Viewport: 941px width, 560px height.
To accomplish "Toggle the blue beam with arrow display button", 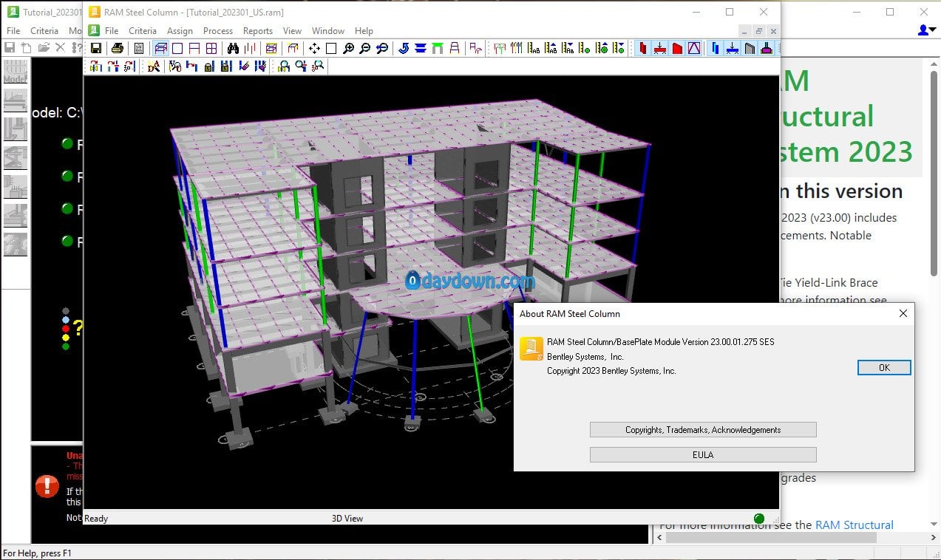I will tap(732, 48).
